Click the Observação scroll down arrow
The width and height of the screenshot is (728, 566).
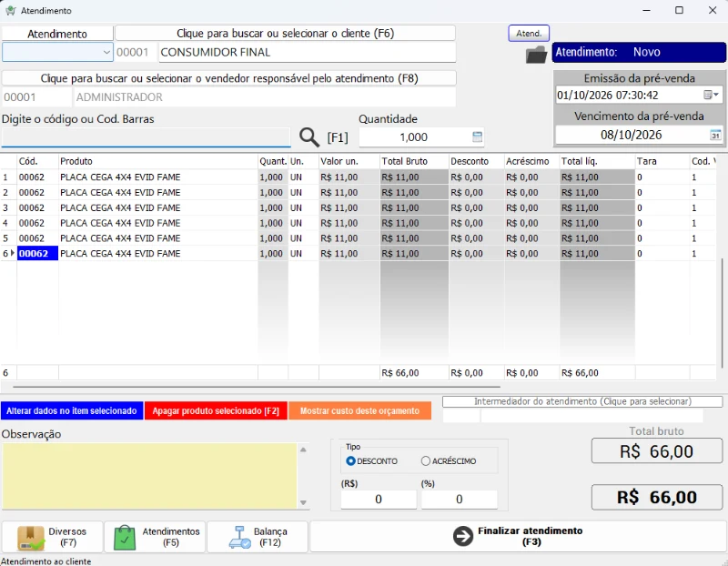pyautogui.click(x=303, y=502)
